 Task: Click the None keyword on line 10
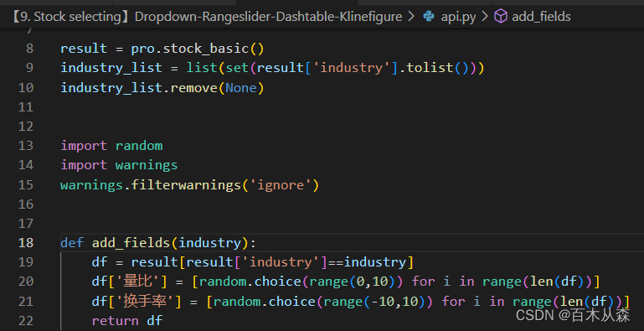pos(241,88)
